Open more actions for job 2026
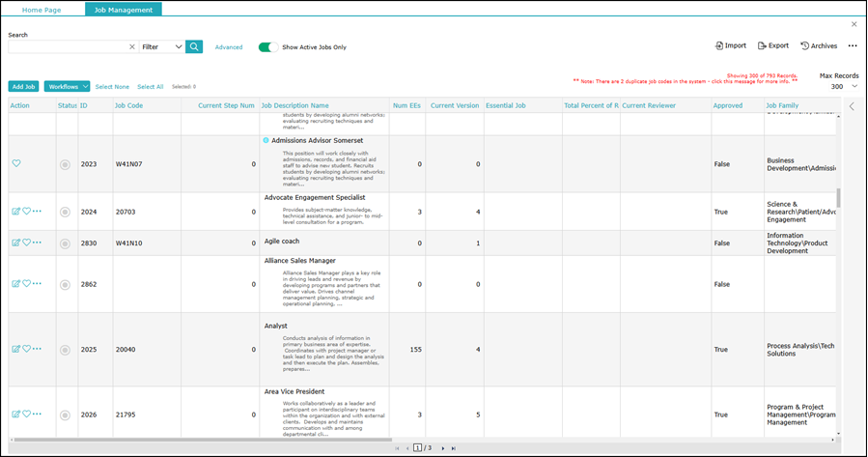This screenshot has height=457, width=868. tap(37, 414)
